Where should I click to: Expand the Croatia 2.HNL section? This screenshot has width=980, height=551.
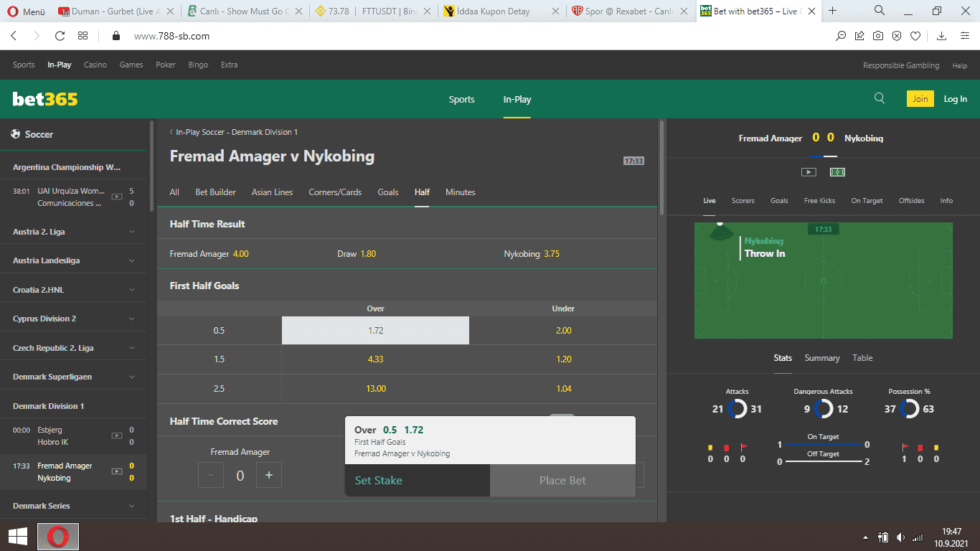coord(73,290)
